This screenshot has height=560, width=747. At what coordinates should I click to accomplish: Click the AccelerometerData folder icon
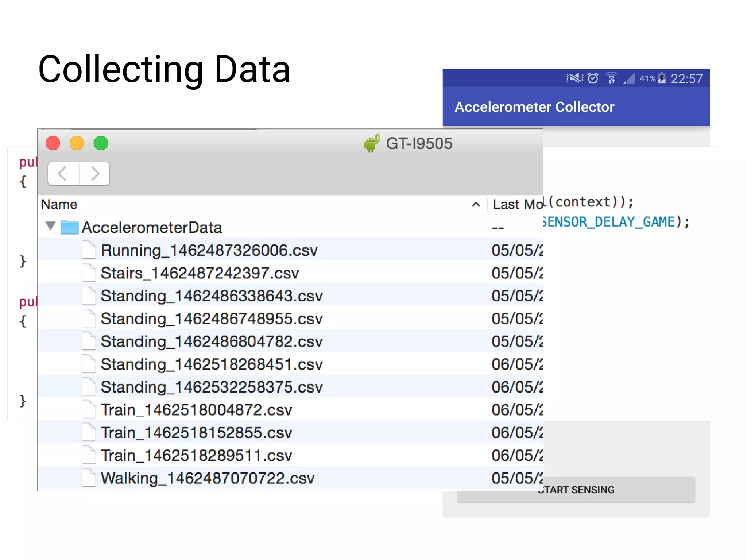point(69,227)
